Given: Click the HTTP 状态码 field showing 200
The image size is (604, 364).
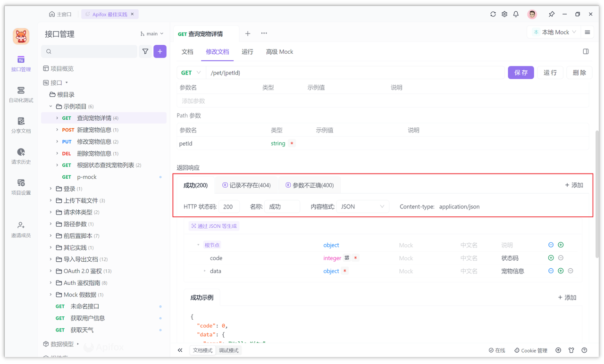Looking at the screenshot, I should point(229,207).
